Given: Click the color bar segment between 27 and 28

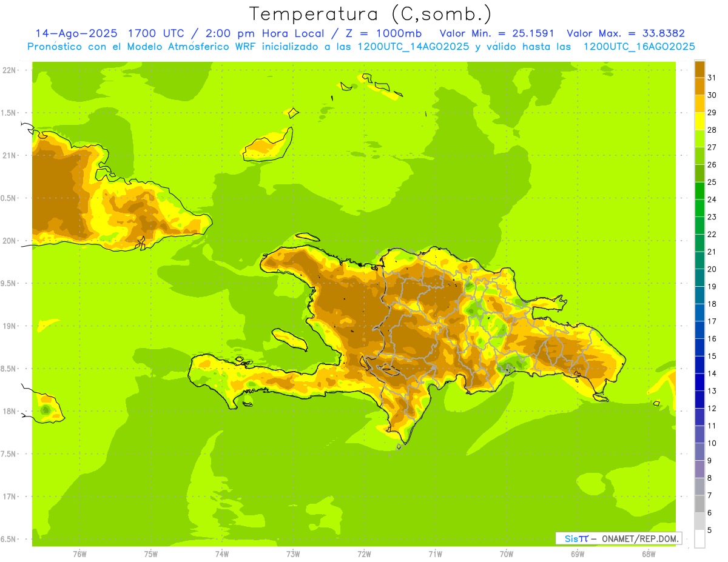Looking at the screenshot, I should coord(699,138).
